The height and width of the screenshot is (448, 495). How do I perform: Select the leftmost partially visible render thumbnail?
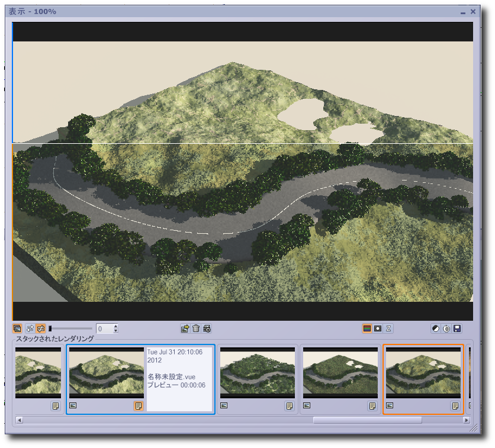click(x=38, y=373)
